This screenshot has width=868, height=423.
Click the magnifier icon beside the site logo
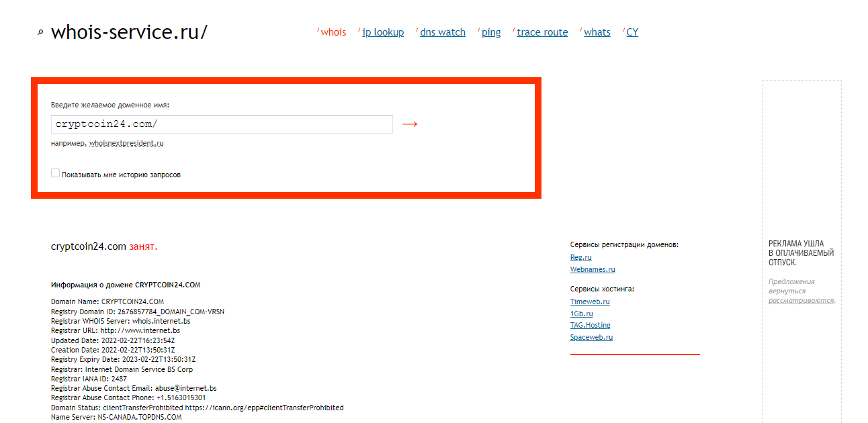click(40, 32)
